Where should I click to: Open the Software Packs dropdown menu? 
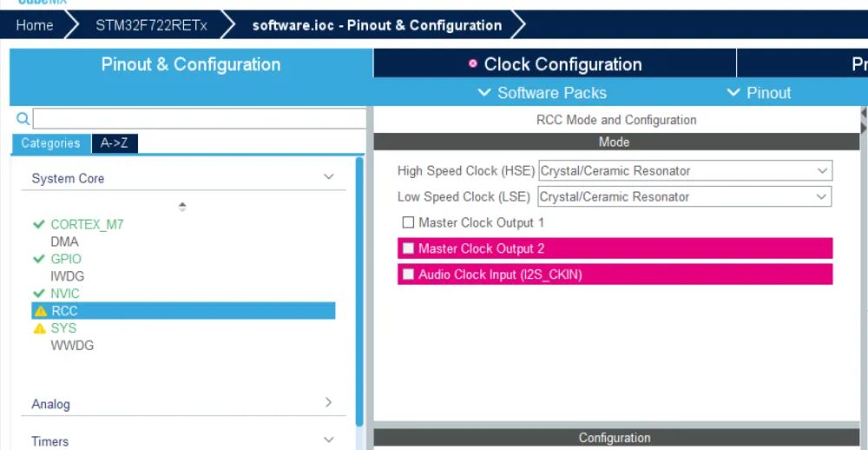pyautogui.click(x=542, y=93)
